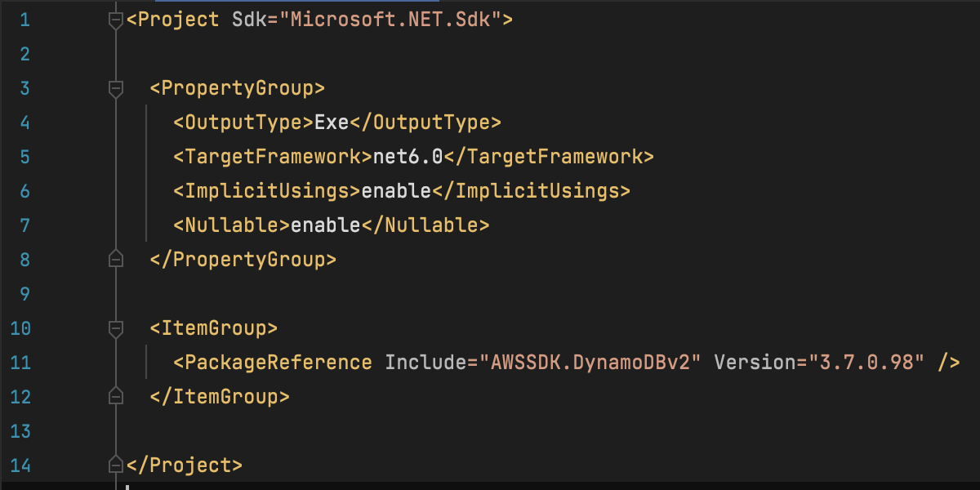This screenshot has height=490, width=980.
Task: Click the opening OutputType tag
Action: 243,122
